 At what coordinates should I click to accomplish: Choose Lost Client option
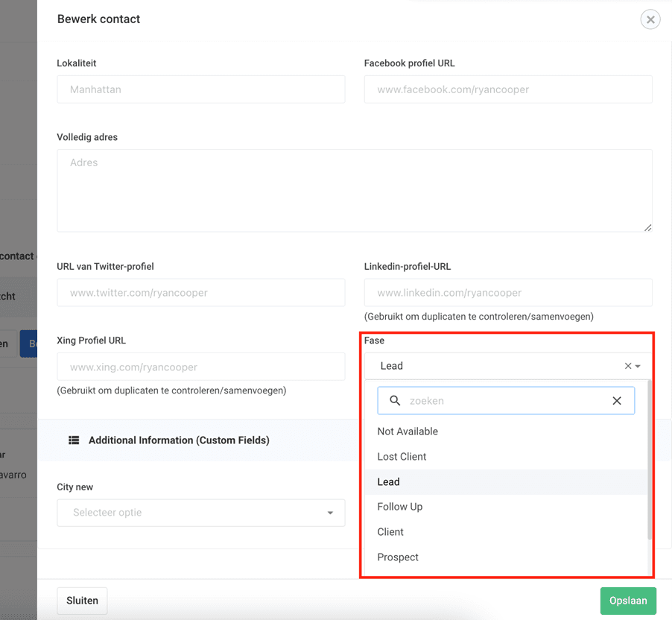pyautogui.click(x=402, y=457)
